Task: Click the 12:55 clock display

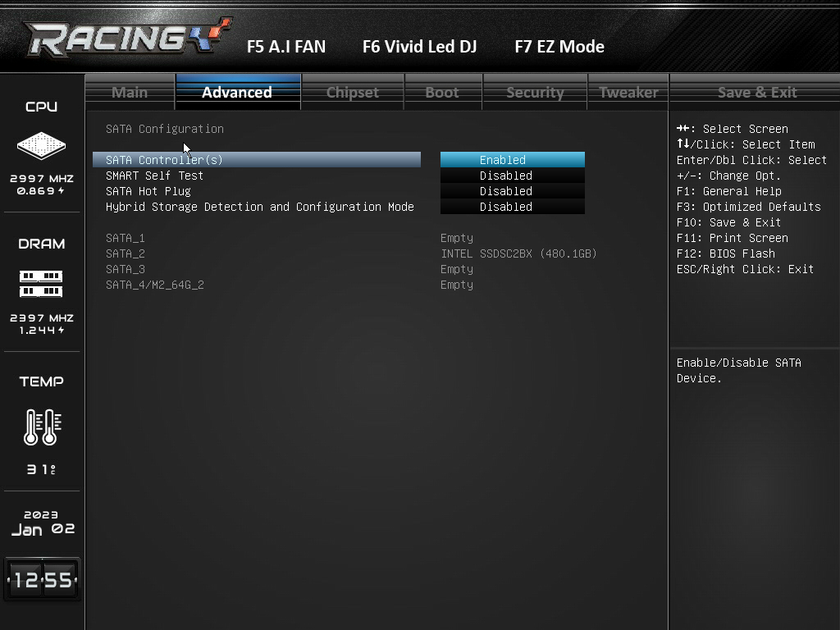Action: [43, 580]
